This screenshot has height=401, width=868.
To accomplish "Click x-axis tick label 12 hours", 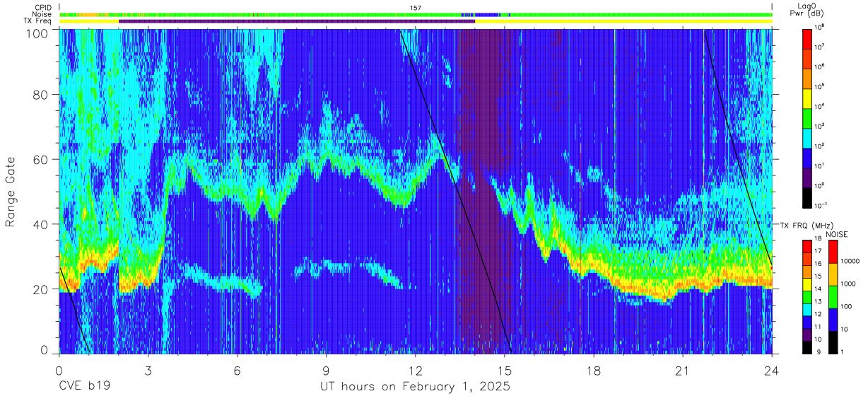I will pos(416,370).
